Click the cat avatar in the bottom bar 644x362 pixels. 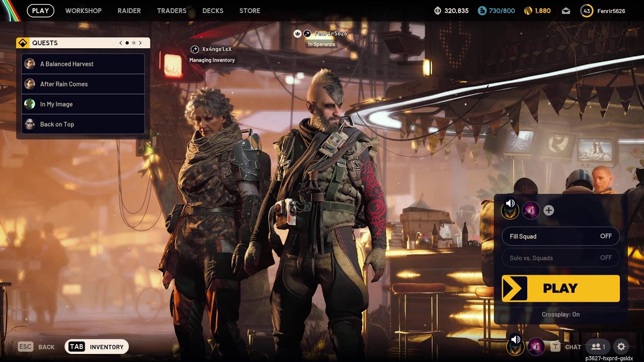click(x=516, y=347)
